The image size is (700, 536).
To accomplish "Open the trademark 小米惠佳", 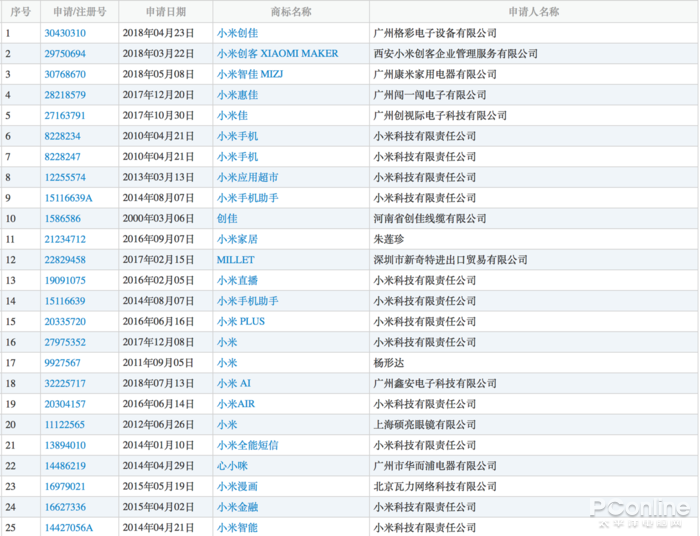I will coord(237,95).
